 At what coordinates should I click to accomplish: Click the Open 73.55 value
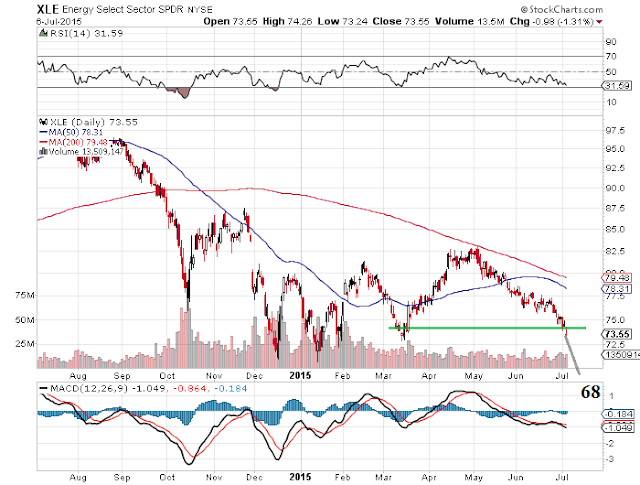(230, 21)
